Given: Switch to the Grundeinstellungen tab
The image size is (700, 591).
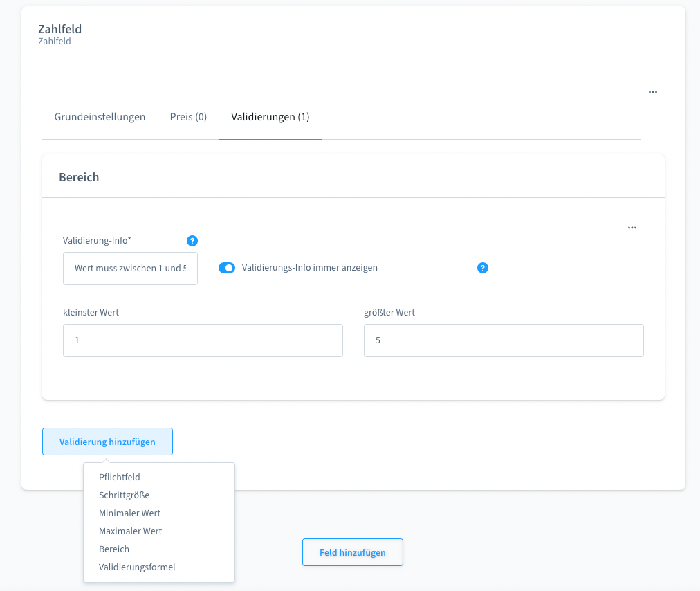Looking at the screenshot, I should pos(100,117).
